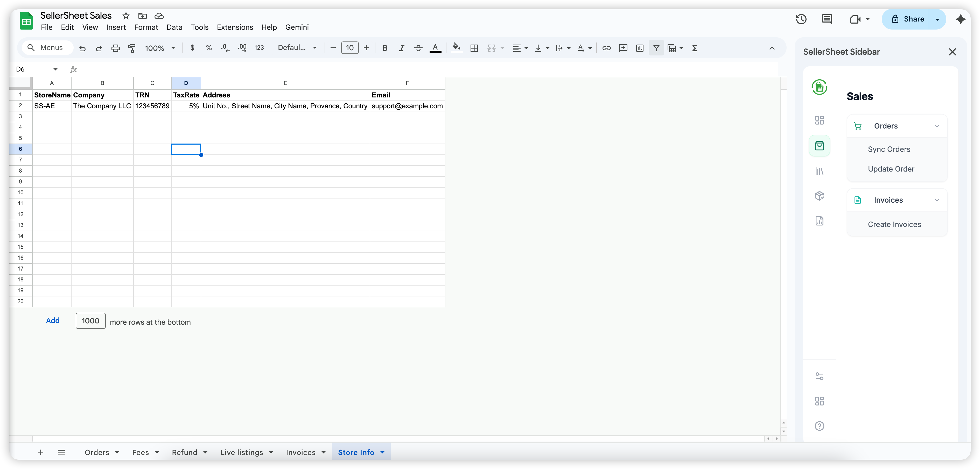Open the Default font dropdown
980x469 pixels.
(x=297, y=48)
